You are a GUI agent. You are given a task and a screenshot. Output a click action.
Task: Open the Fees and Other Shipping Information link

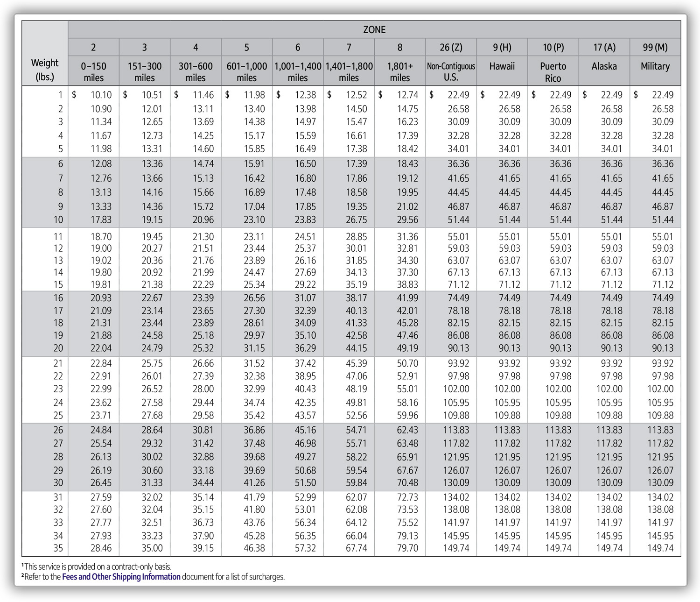121,577
